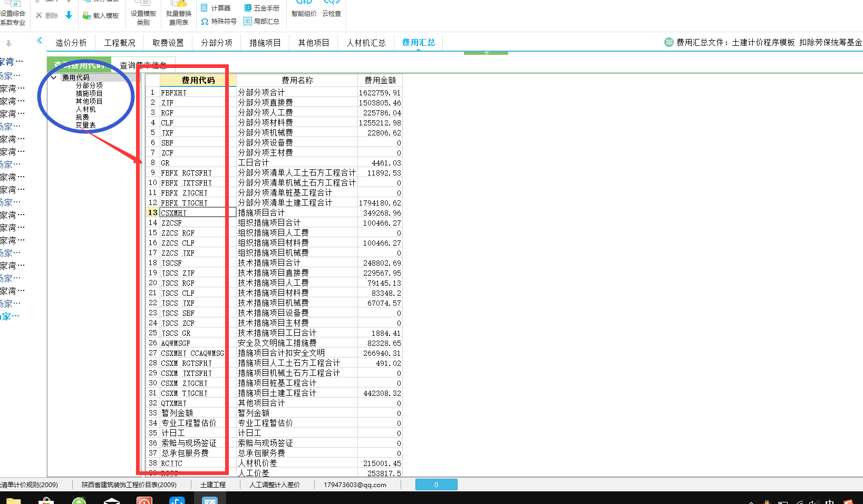
Task: Select the FBFXHJ fee code cell
Action: pos(198,92)
